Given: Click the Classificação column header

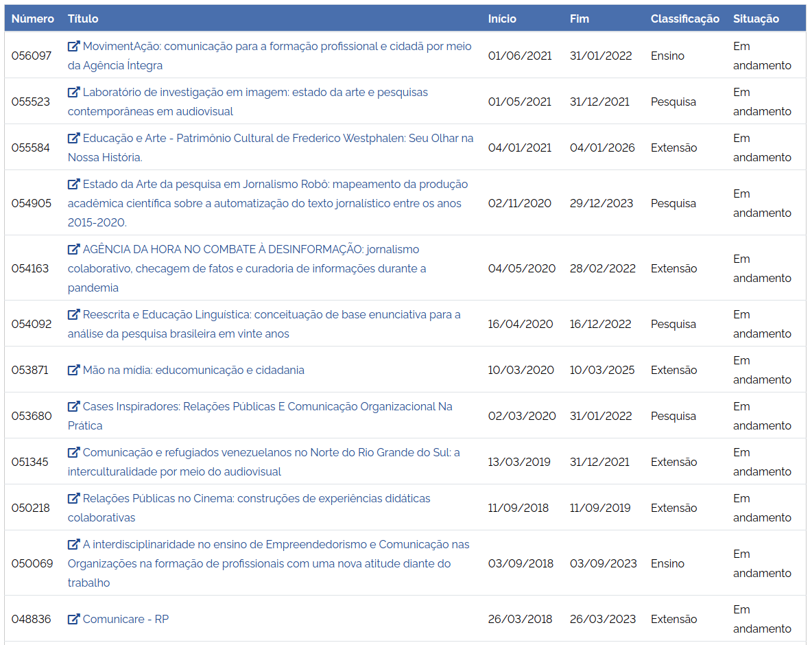Looking at the screenshot, I should click(x=684, y=19).
